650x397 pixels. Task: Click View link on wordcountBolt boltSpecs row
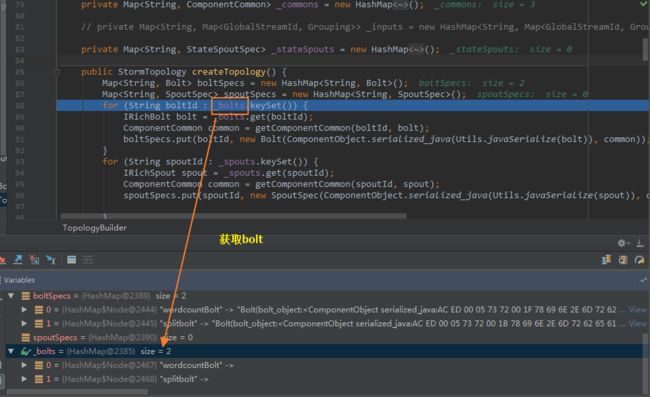click(637, 310)
